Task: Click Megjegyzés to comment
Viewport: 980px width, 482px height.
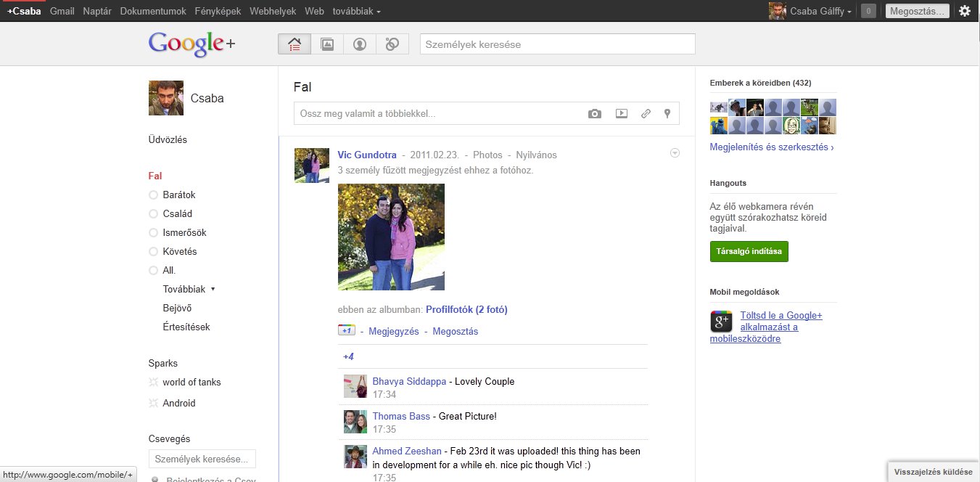Action: [x=394, y=331]
